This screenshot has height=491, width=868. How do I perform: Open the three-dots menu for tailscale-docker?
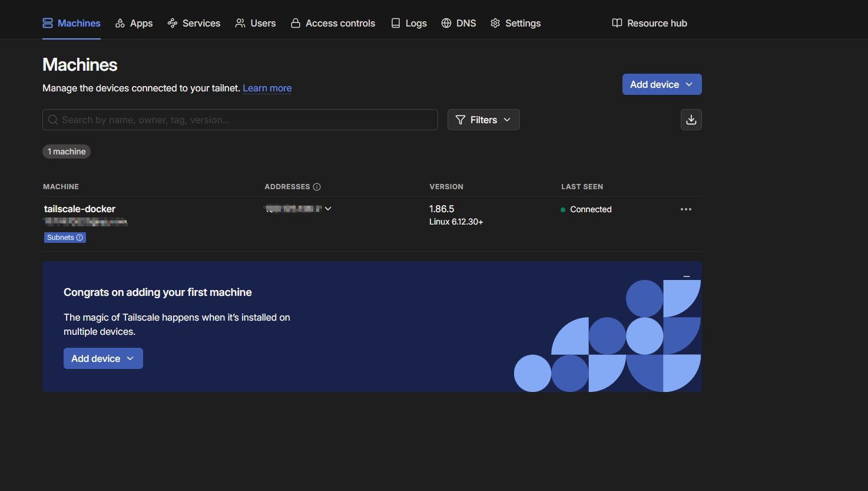(x=685, y=209)
